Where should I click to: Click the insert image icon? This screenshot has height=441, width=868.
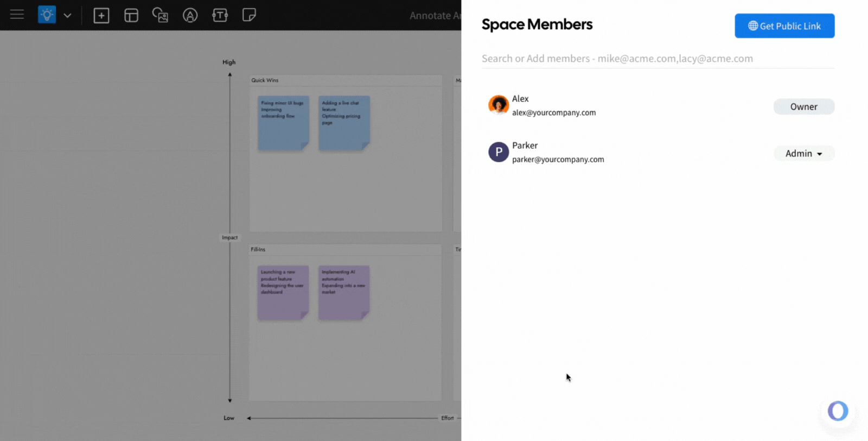[160, 15]
